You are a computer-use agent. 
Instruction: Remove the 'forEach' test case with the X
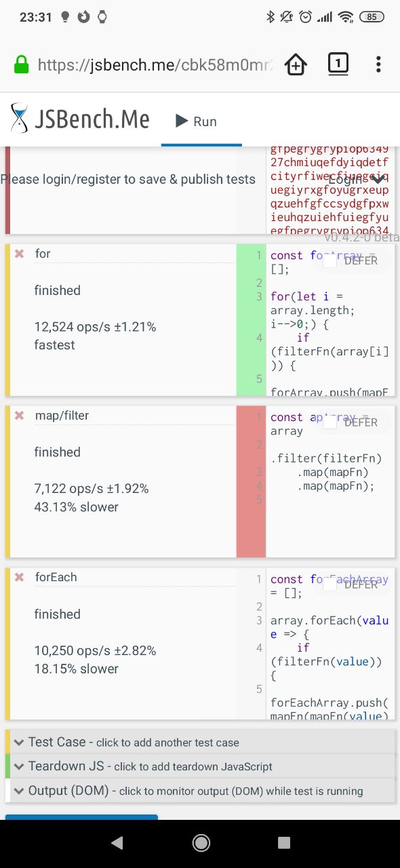pos(20,577)
